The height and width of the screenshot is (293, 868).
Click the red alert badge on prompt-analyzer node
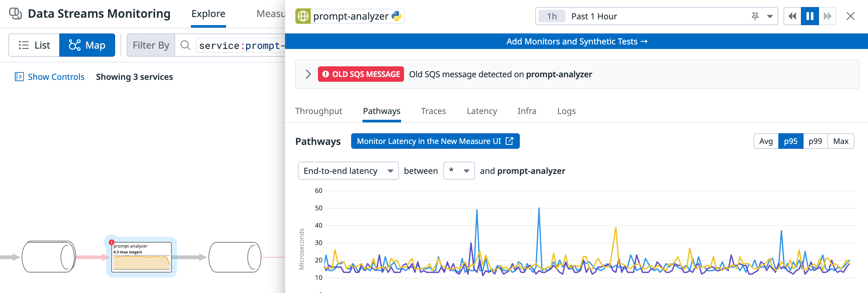click(x=112, y=242)
